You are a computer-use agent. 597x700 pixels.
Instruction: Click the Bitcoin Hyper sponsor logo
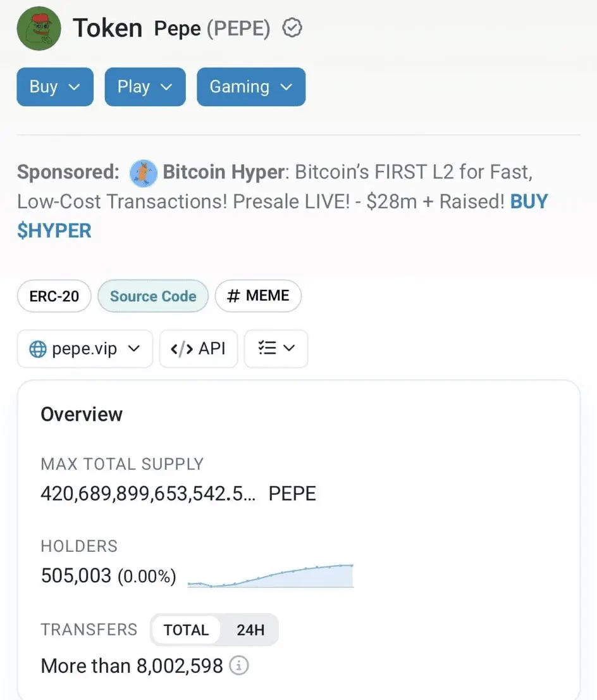tap(144, 172)
